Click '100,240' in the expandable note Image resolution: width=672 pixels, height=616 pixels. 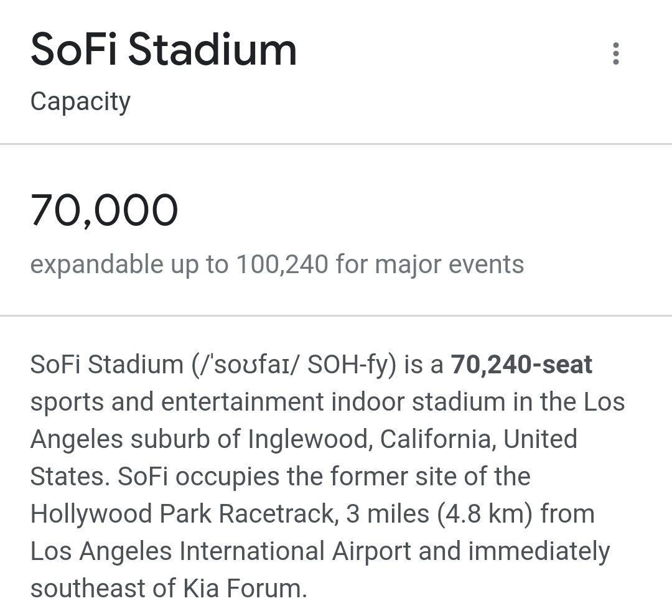click(x=282, y=264)
